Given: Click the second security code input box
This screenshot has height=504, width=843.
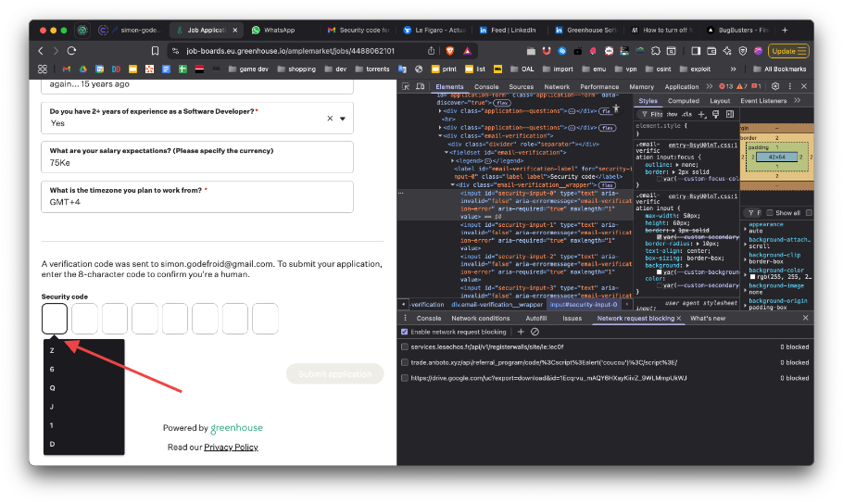Looking at the screenshot, I should pyautogui.click(x=84, y=319).
